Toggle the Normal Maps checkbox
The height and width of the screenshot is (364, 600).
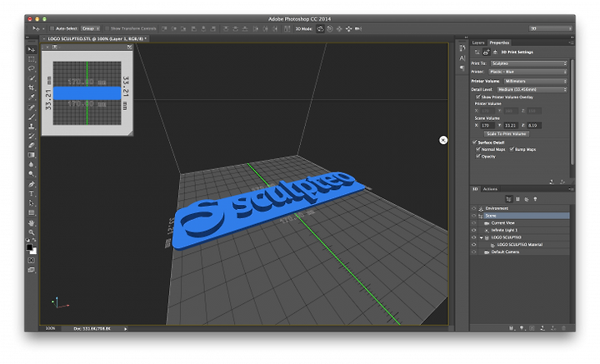pyautogui.click(x=478, y=149)
